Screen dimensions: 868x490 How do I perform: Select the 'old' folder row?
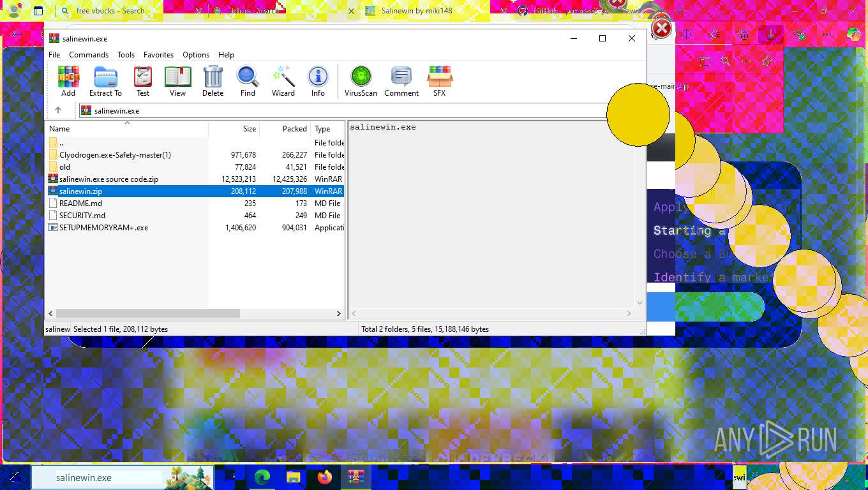click(x=195, y=167)
